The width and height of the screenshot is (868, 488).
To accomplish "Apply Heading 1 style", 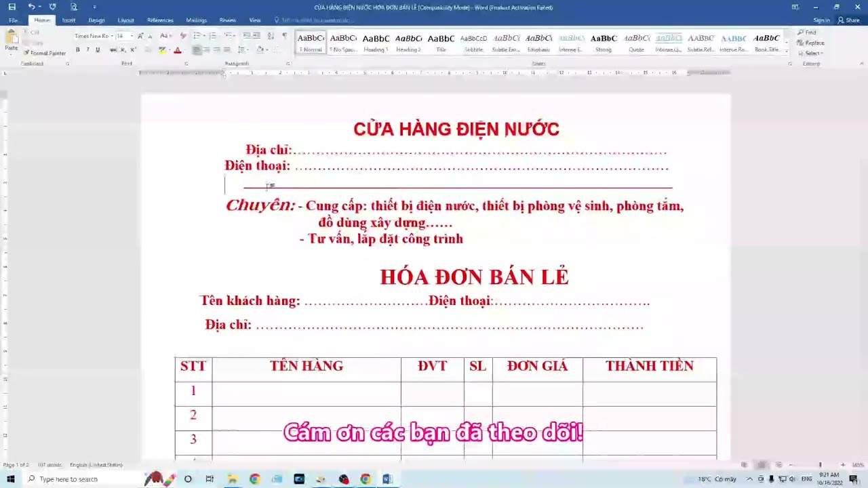I will 376,42.
